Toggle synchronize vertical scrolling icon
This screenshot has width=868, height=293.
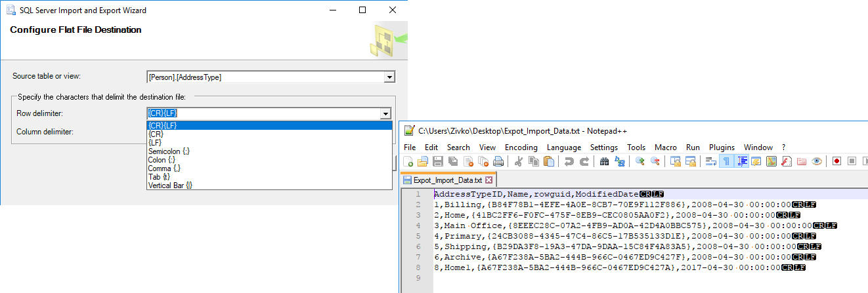(x=675, y=161)
